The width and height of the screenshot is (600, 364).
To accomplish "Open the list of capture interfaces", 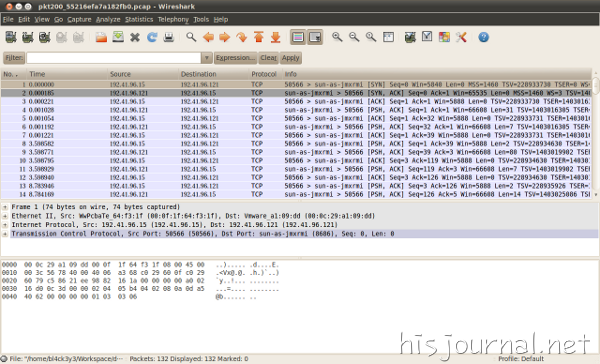I will coord(11,37).
